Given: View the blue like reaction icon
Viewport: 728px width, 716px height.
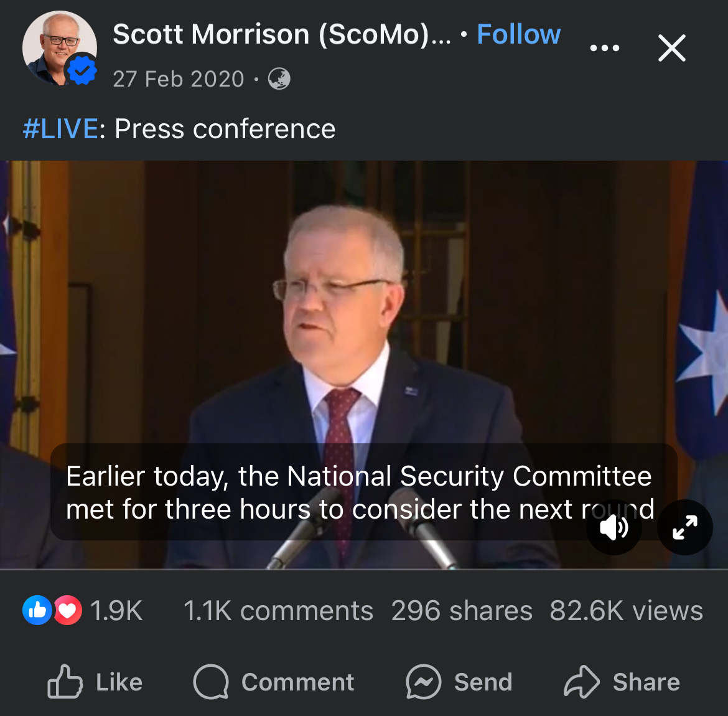Looking at the screenshot, I should click(x=37, y=610).
